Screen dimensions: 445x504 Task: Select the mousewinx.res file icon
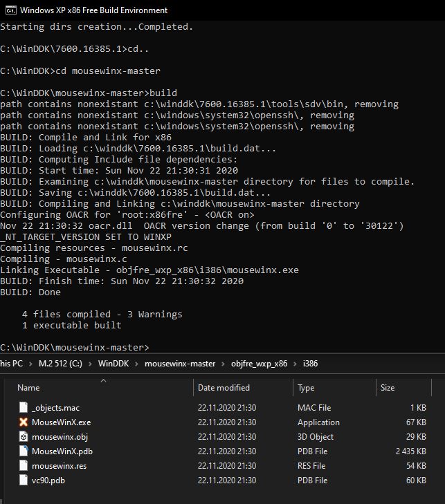tap(24, 465)
